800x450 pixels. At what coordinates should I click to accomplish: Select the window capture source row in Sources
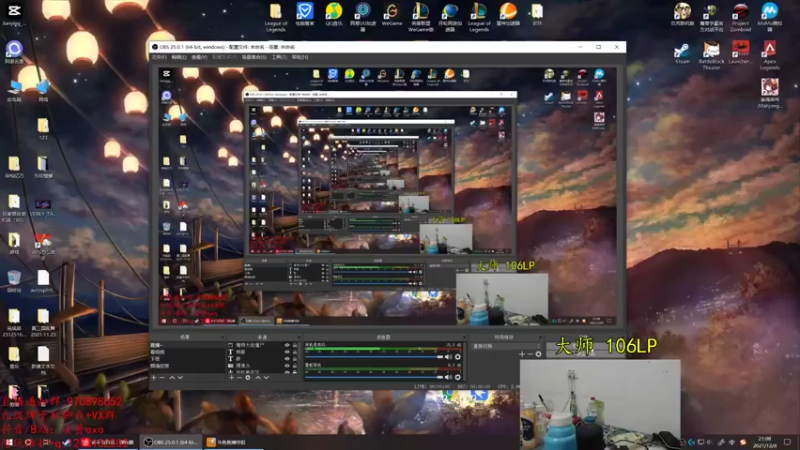click(263, 345)
